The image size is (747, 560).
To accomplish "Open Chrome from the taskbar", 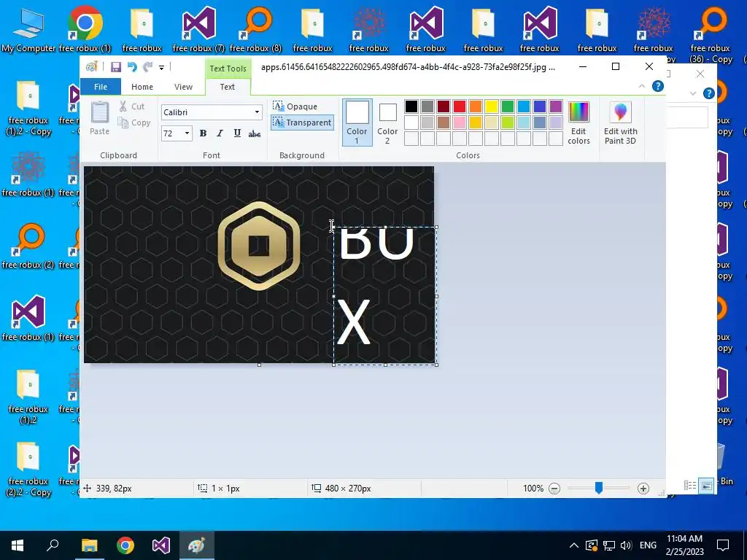I will click(125, 545).
